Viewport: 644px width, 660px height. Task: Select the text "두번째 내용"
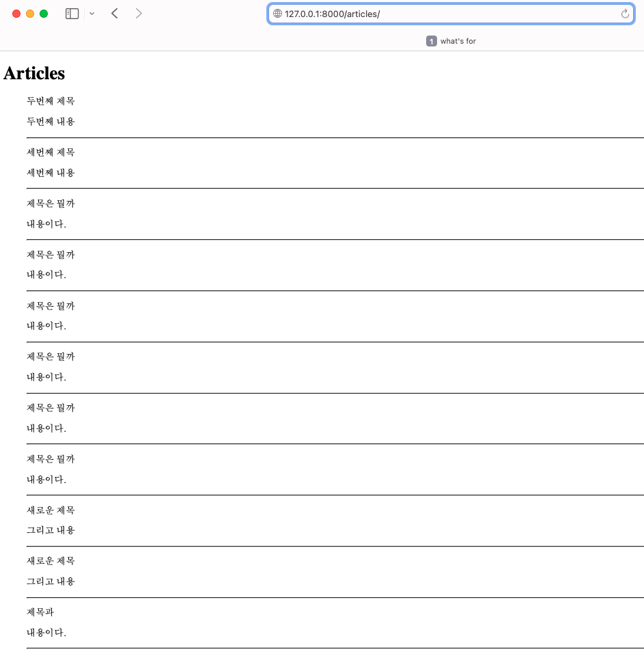[x=51, y=122]
